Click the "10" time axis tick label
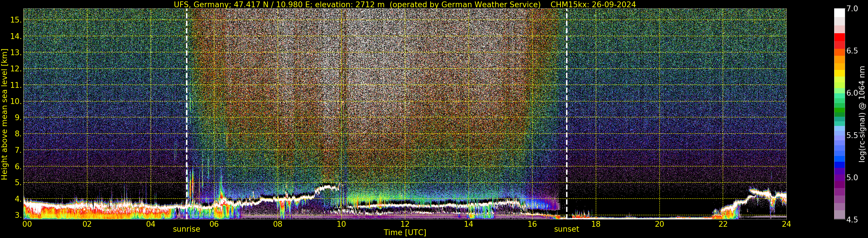868x238 pixels. 341,224
